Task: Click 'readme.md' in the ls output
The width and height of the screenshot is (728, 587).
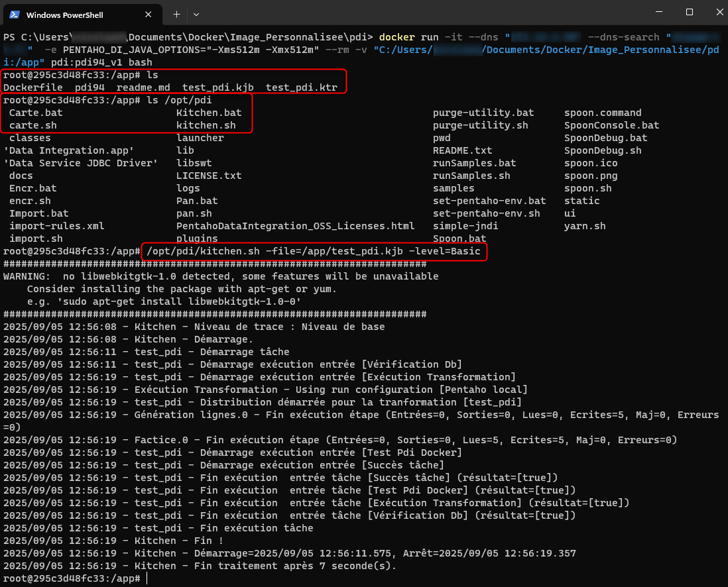Action: 143,87
